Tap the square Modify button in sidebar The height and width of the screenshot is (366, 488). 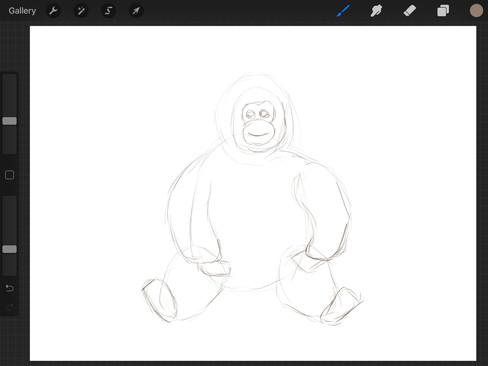tap(10, 175)
